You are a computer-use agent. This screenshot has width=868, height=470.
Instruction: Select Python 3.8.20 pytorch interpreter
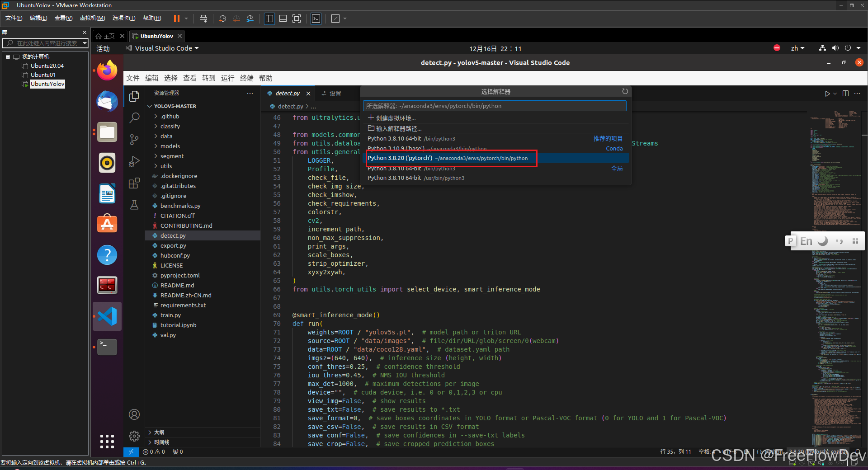click(x=450, y=158)
